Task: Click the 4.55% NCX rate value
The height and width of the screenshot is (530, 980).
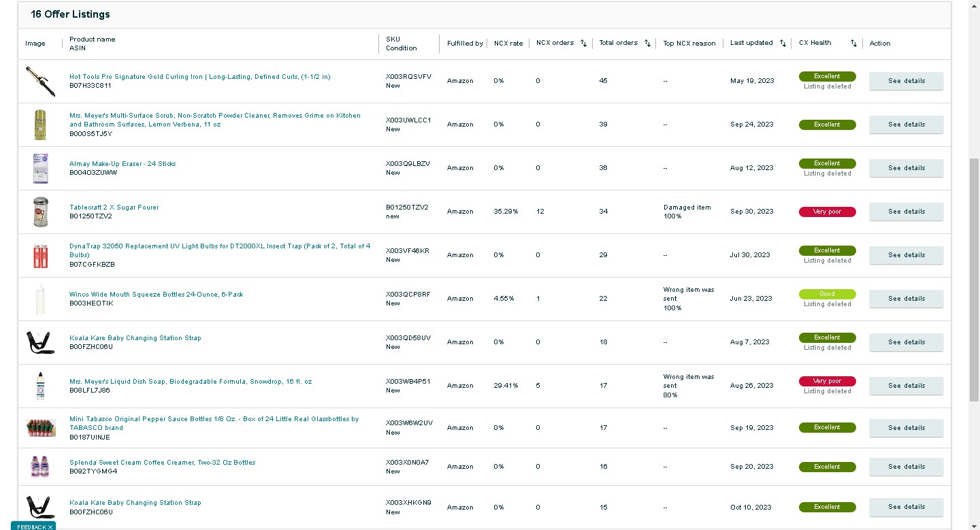Action: click(x=504, y=299)
